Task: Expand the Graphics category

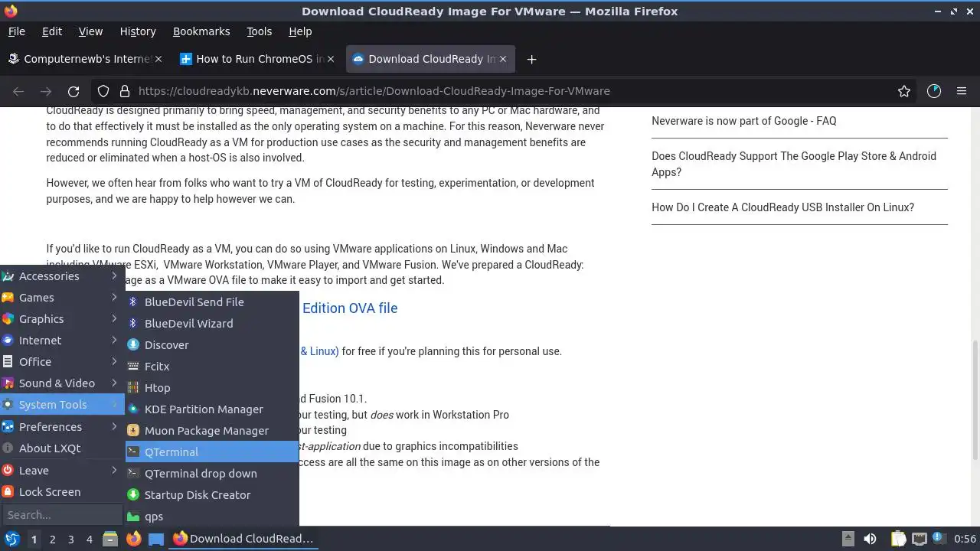Action: click(62, 318)
